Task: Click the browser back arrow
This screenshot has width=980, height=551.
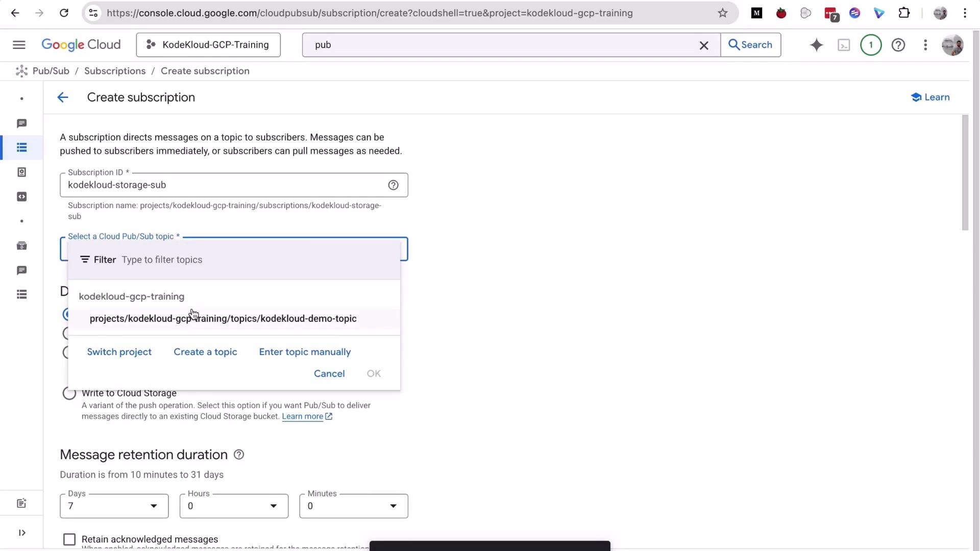Action: pyautogui.click(x=15, y=13)
